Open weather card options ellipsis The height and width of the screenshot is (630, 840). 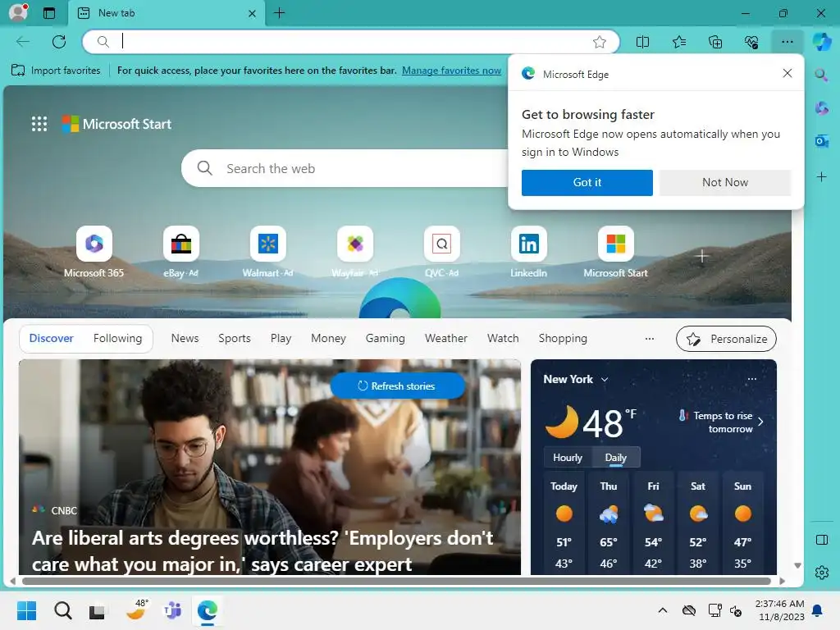752,379
